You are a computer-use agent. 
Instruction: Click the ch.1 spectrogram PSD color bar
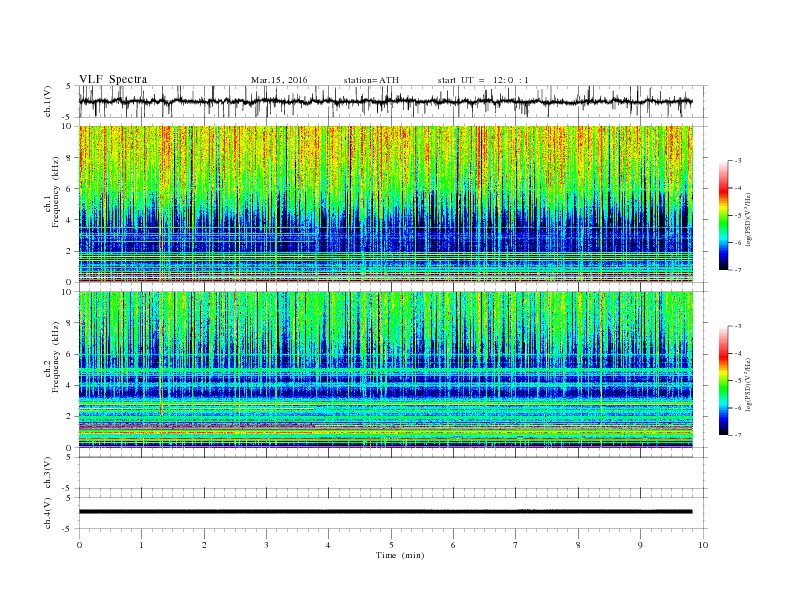724,215
